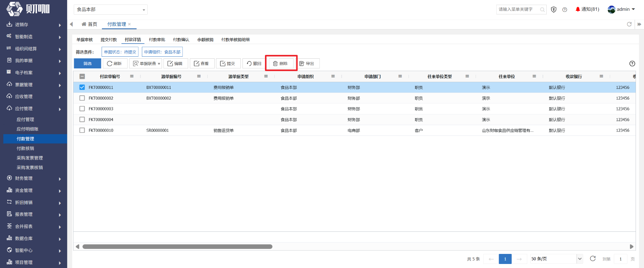Image resolution: width=644 pixels, height=268 pixels.
Task: Click the 提交 button
Action: pyautogui.click(x=228, y=63)
